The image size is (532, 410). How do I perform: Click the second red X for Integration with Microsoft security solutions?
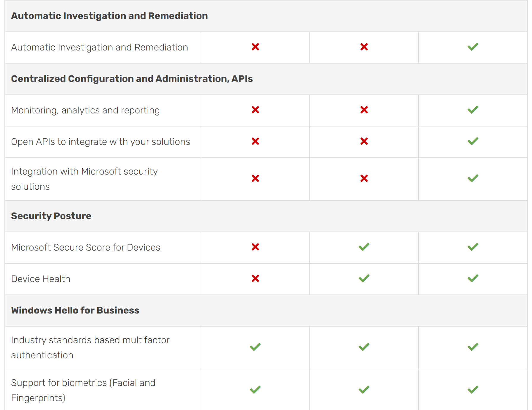[x=364, y=178]
